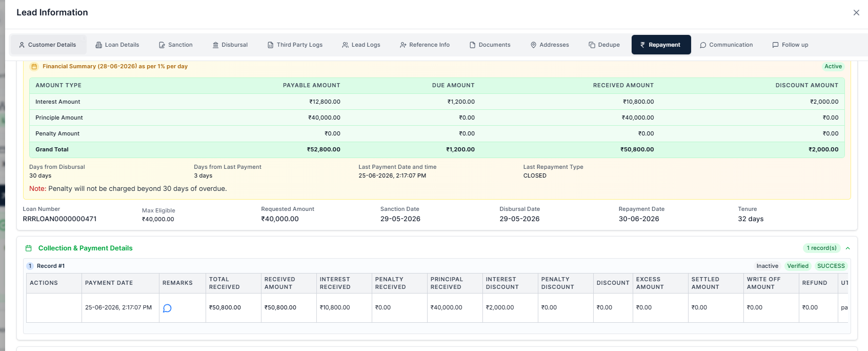The width and height of the screenshot is (868, 351).
Task: Click the Financial Summary calendar icon
Action: (x=34, y=67)
